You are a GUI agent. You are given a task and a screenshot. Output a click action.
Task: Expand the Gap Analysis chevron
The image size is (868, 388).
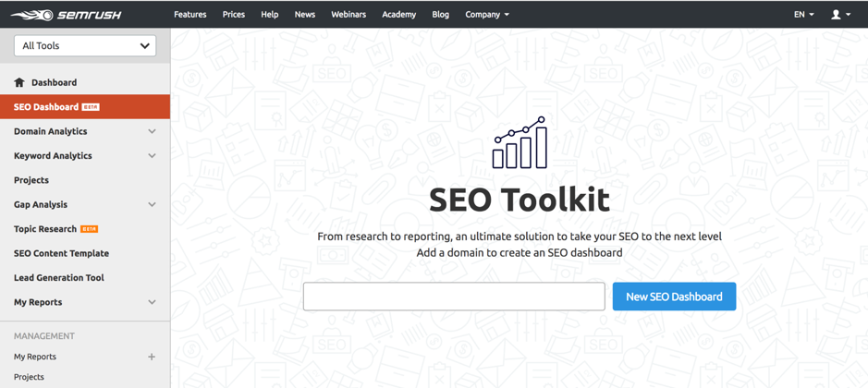coord(152,205)
